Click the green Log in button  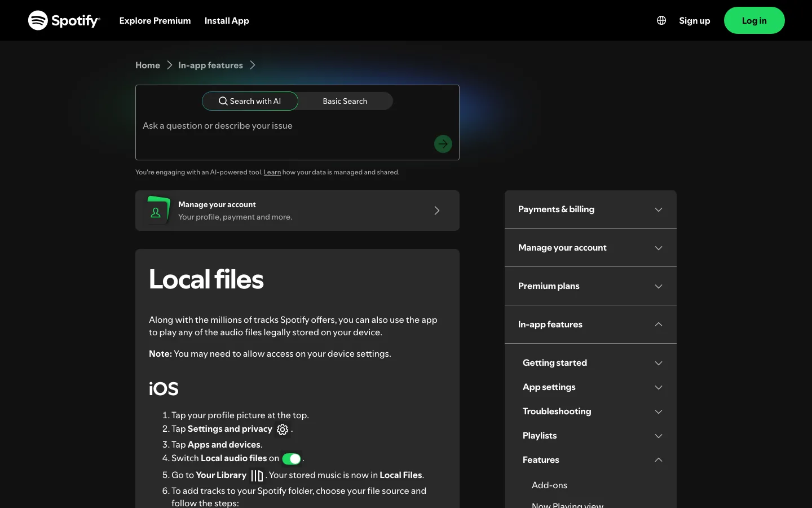[754, 20]
